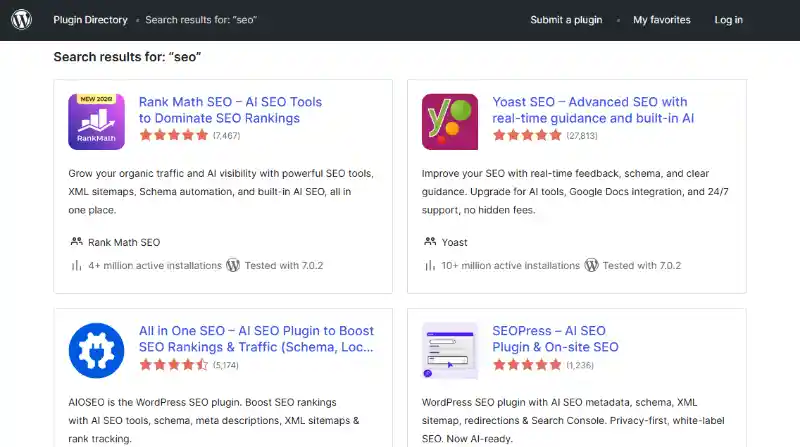Click 'Tested with 7.0.2' in Rank Math card
The width and height of the screenshot is (800, 447).
(284, 266)
